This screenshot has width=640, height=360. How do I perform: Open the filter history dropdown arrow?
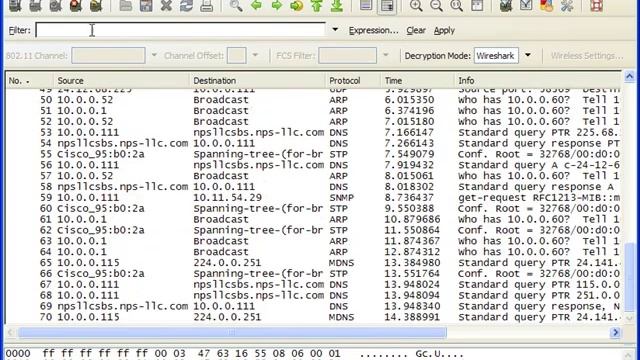pyautogui.click(x=335, y=30)
